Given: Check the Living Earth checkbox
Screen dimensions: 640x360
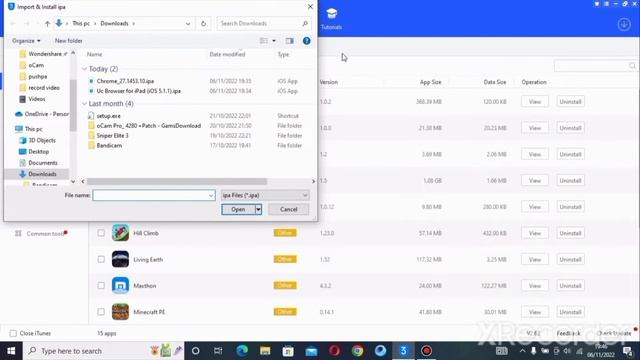Looking at the screenshot, I should click(101, 259).
